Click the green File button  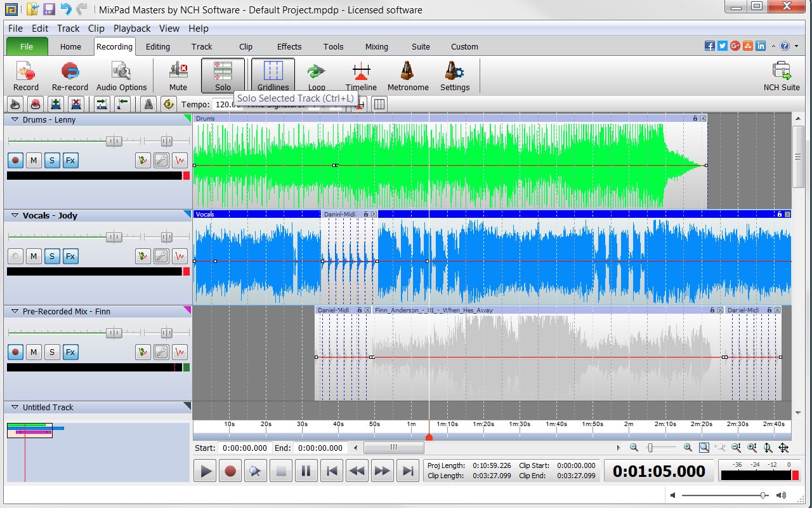(x=27, y=46)
